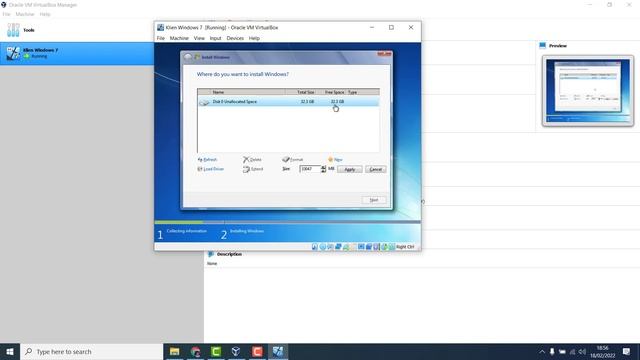Screen dimensions: 640x360
Task: Click the partition Size input field
Action: pos(310,169)
